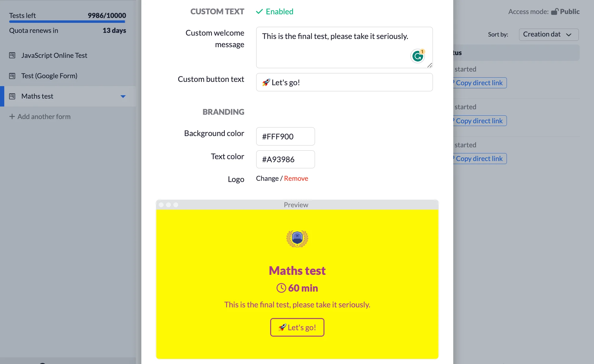Remove the uploaded logo

[x=296, y=178]
